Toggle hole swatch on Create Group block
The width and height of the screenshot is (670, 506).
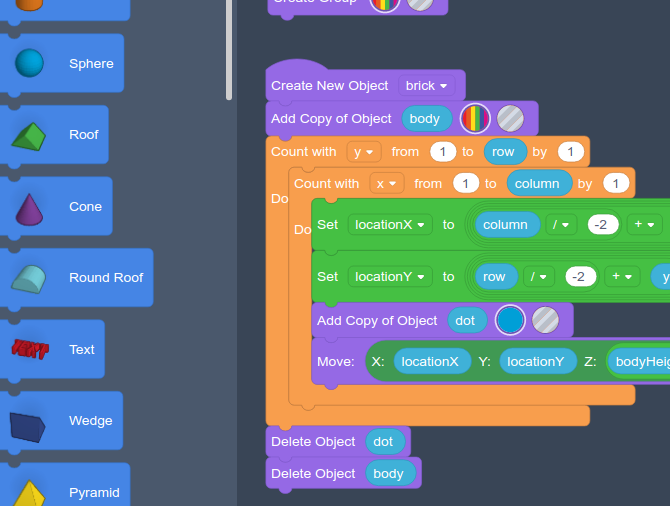tap(420, 3)
